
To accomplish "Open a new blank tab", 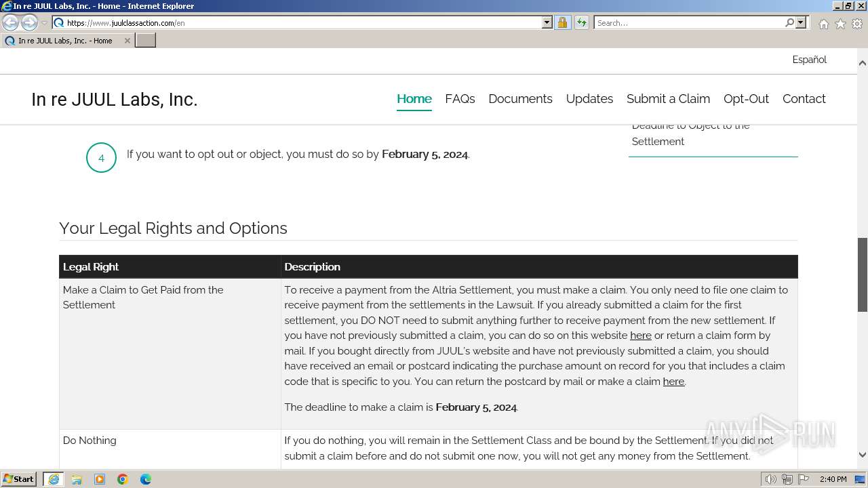I will click(146, 41).
